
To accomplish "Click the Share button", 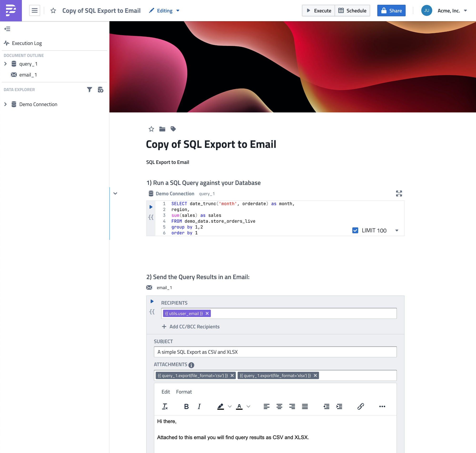I will (391, 11).
